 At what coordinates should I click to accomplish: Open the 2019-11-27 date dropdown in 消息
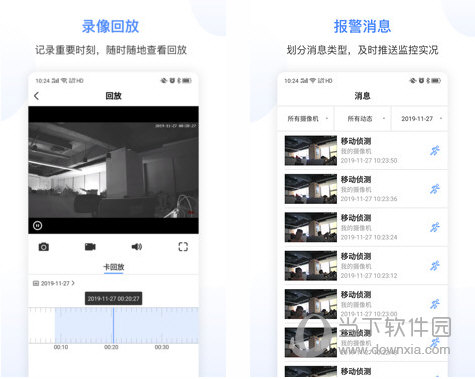pyautogui.click(x=420, y=118)
